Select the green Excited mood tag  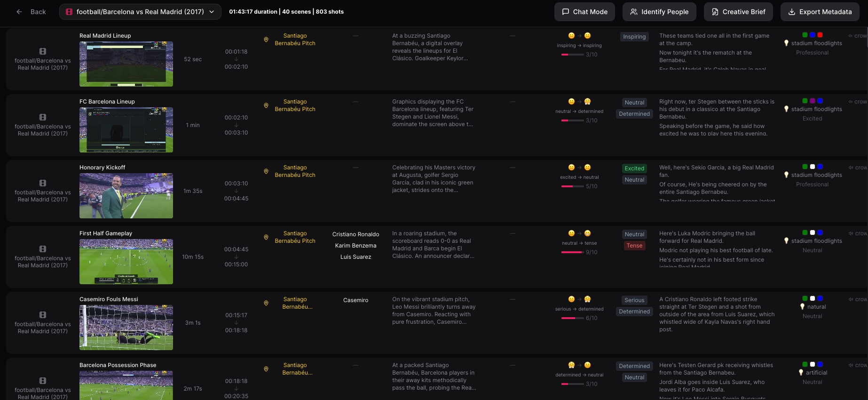click(634, 168)
